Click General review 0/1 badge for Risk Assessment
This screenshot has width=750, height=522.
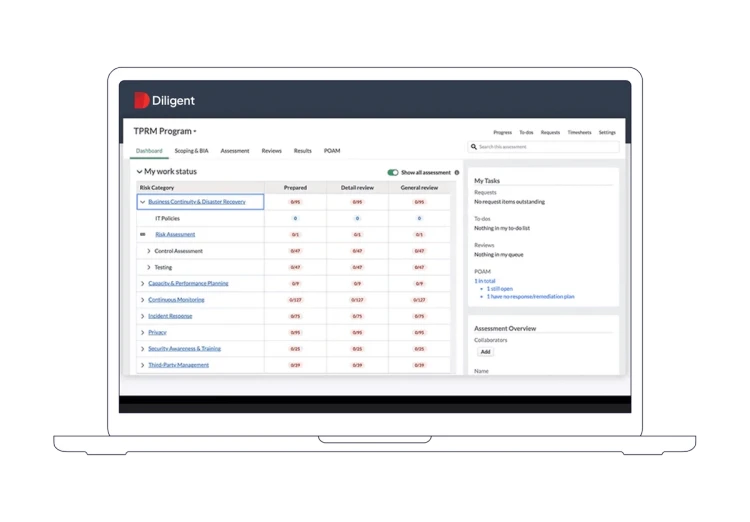(x=419, y=235)
